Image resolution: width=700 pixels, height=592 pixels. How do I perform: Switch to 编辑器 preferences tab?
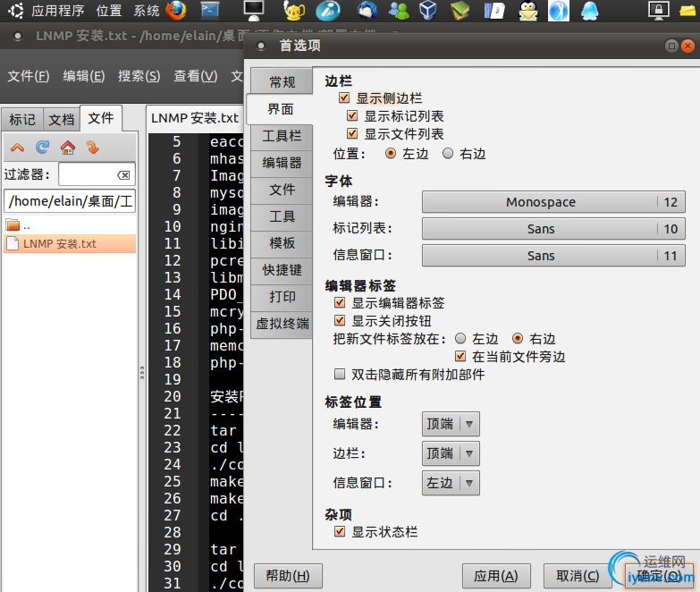[x=282, y=163]
